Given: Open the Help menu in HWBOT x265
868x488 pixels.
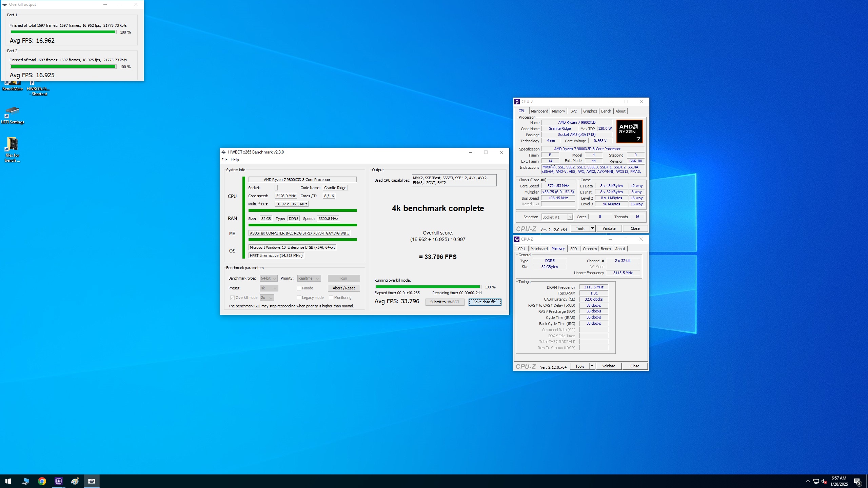Looking at the screenshot, I should click(x=235, y=160).
